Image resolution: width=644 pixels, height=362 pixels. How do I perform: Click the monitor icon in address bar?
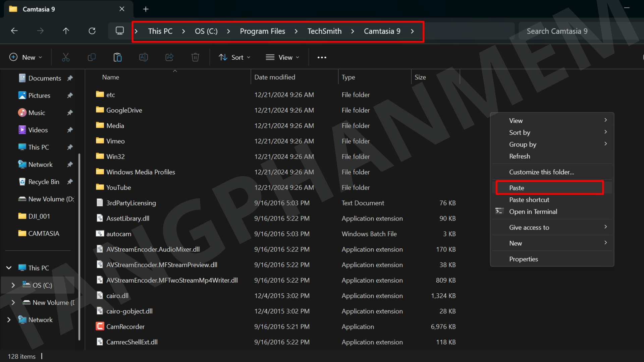[119, 31]
